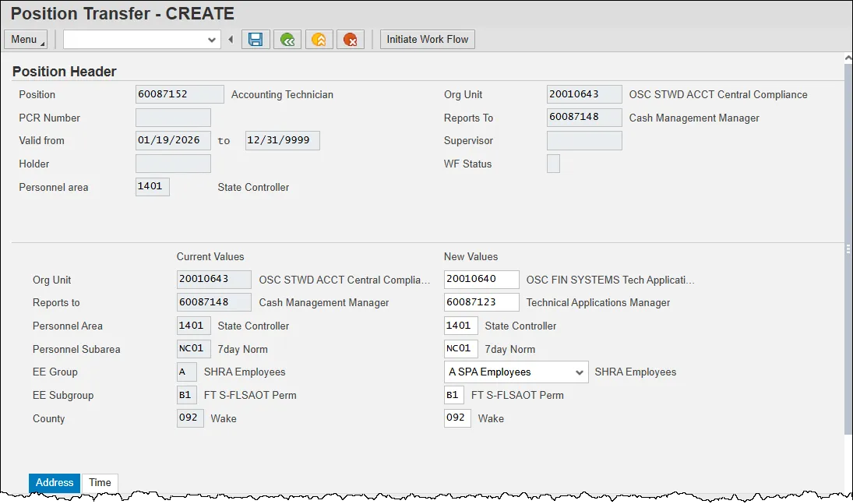Screen dimensions: 853x504
Task: Click the Save disk icon
Action: [x=256, y=40]
